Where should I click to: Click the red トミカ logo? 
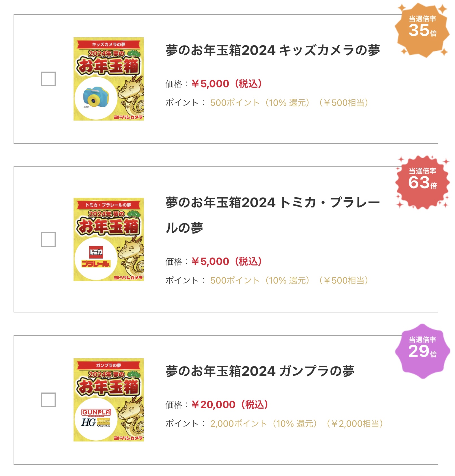[96, 252]
